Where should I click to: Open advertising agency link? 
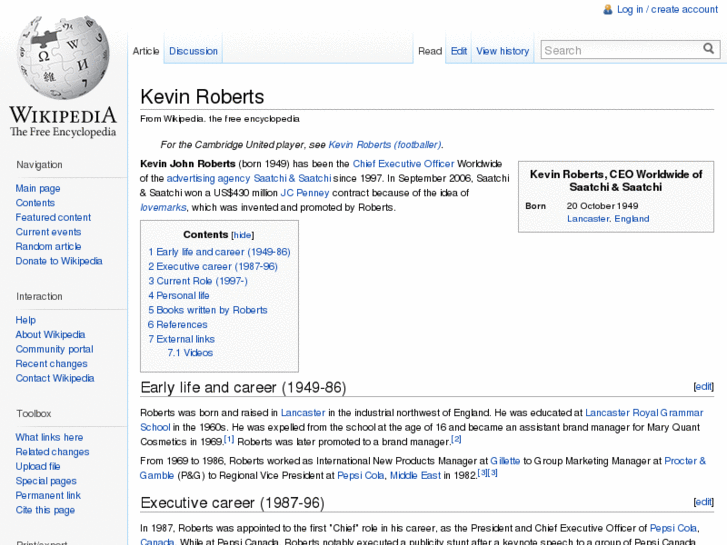(208, 179)
